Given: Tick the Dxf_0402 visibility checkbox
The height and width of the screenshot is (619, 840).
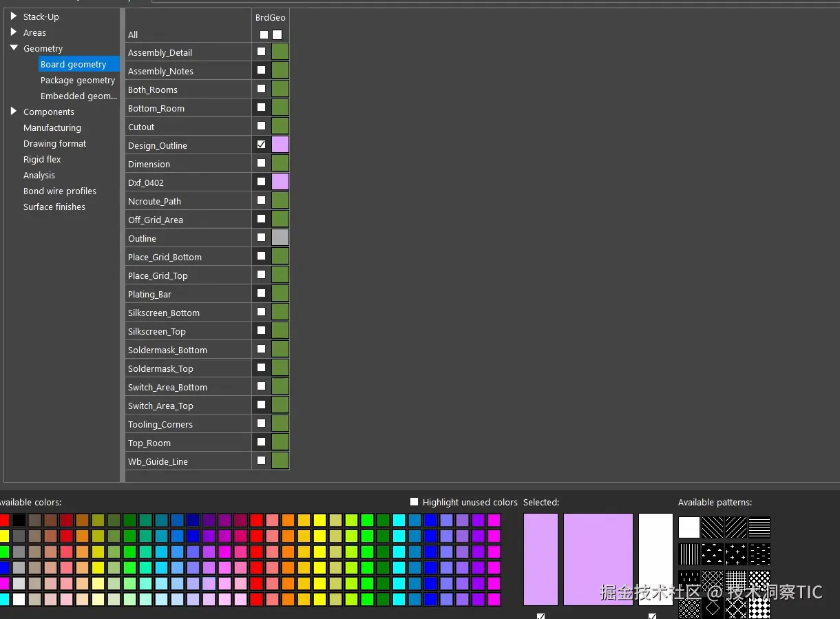Looking at the screenshot, I should (x=261, y=182).
